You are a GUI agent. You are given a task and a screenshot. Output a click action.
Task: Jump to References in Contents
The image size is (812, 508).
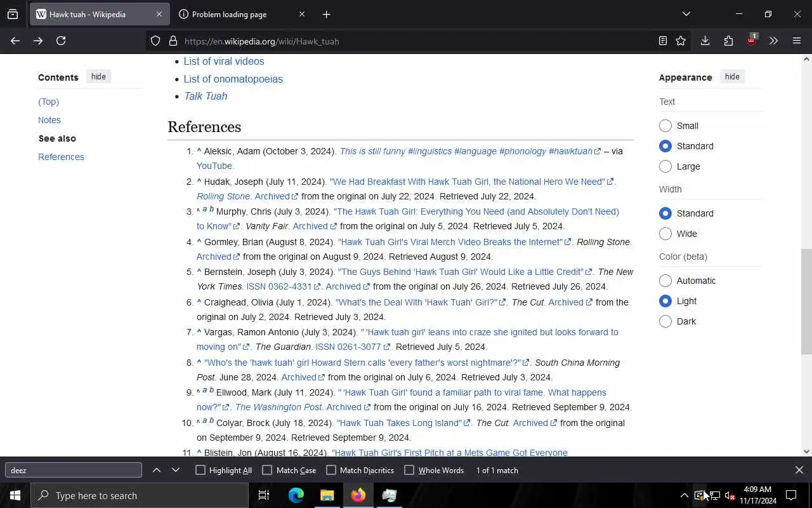61,157
